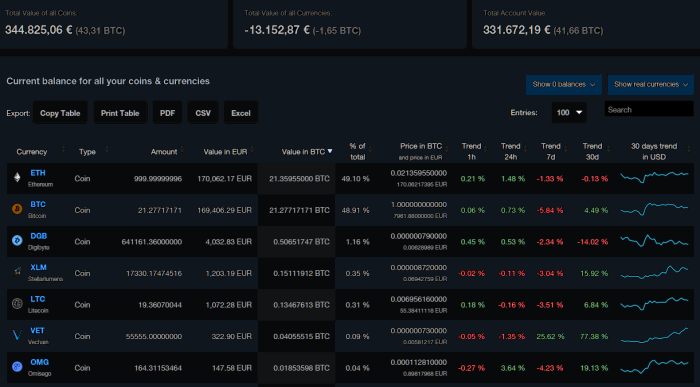Screen dimensions: 700x387
Task: Click the VET 30-day trend sparkline
Action: [x=654, y=335]
